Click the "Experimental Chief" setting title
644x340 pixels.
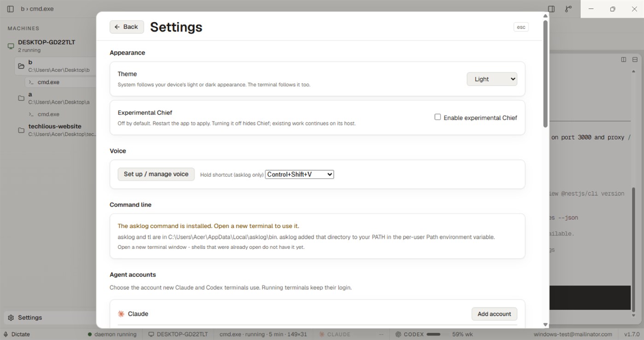point(145,112)
